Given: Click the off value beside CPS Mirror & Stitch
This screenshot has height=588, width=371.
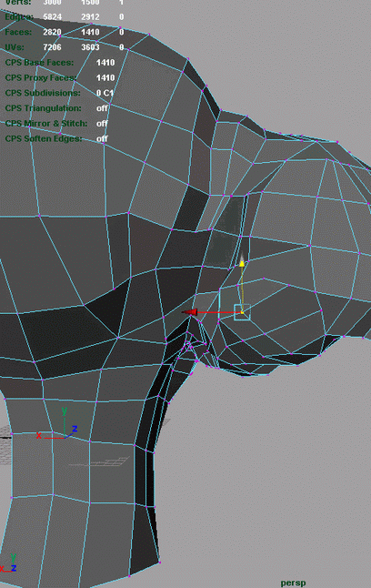Looking at the screenshot, I should pyautogui.click(x=102, y=124).
